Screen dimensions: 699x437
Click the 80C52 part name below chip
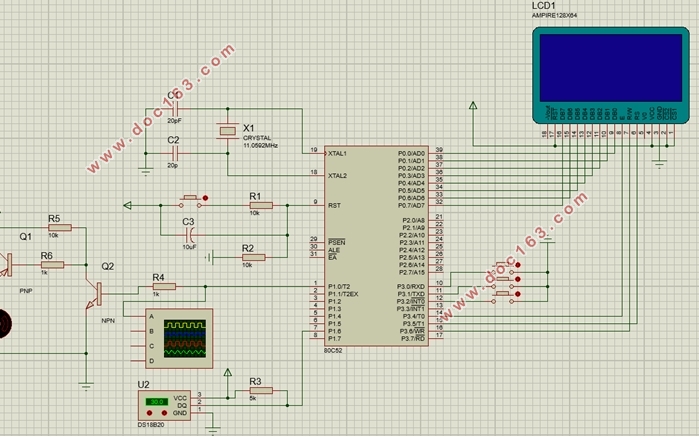(333, 350)
